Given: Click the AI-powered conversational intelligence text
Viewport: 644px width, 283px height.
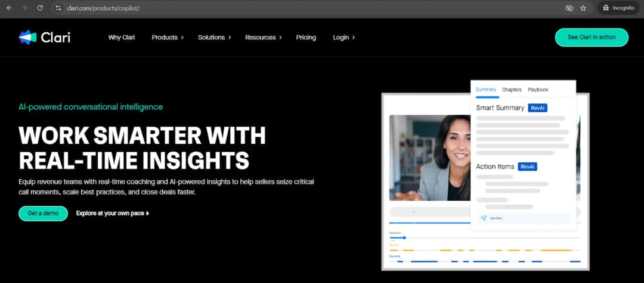Looking at the screenshot, I should click(91, 107).
